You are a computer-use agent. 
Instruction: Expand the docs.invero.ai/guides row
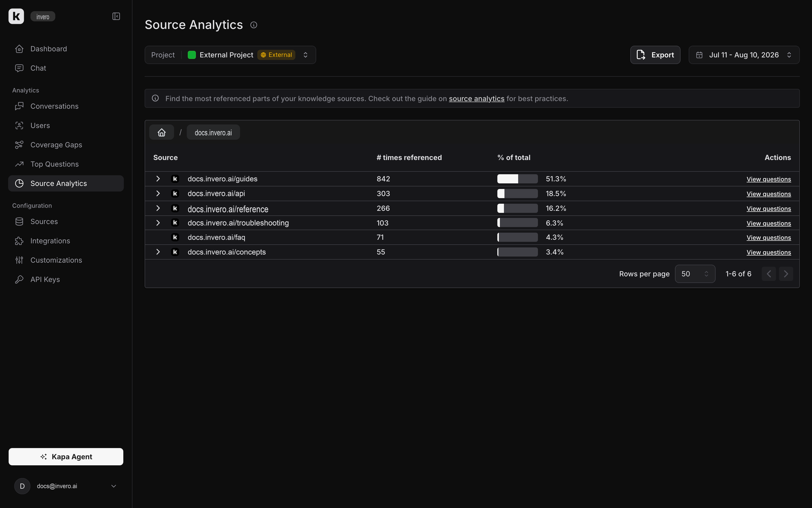[x=158, y=179]
